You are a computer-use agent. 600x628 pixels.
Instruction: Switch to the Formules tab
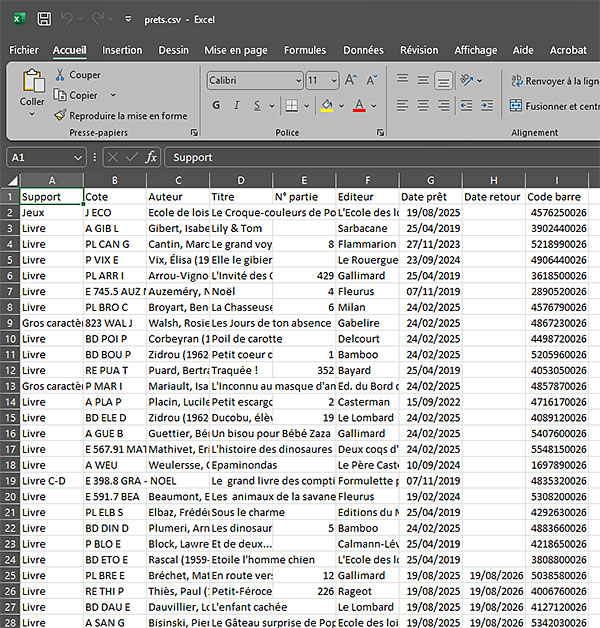pyautogui.click(x=304, y=50)
